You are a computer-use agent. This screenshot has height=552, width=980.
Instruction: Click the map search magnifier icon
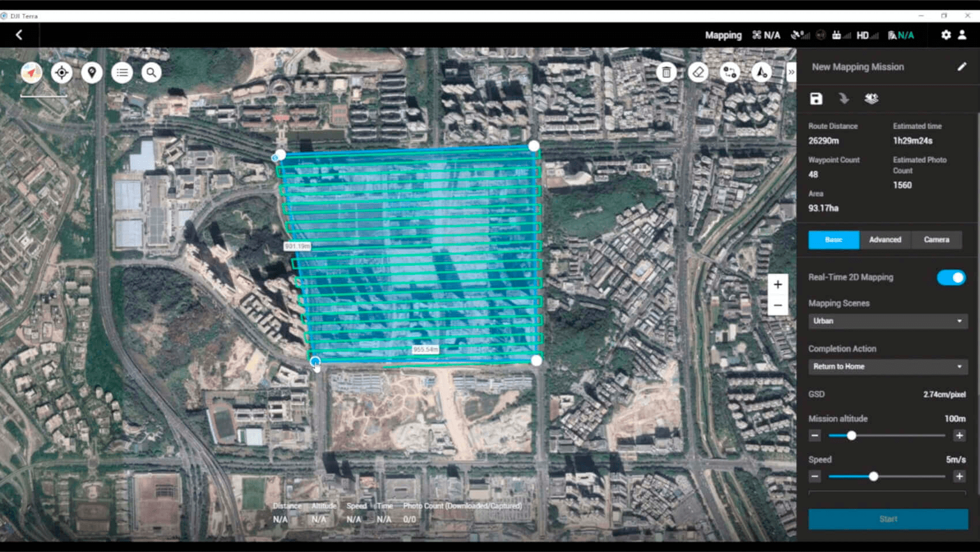pyautogui.click(x=151, y=73)
